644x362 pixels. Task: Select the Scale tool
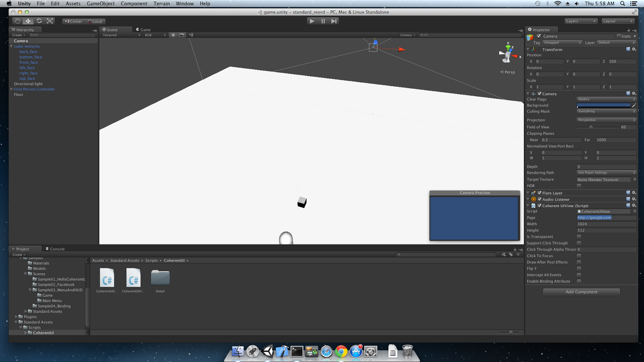point(50,21)
